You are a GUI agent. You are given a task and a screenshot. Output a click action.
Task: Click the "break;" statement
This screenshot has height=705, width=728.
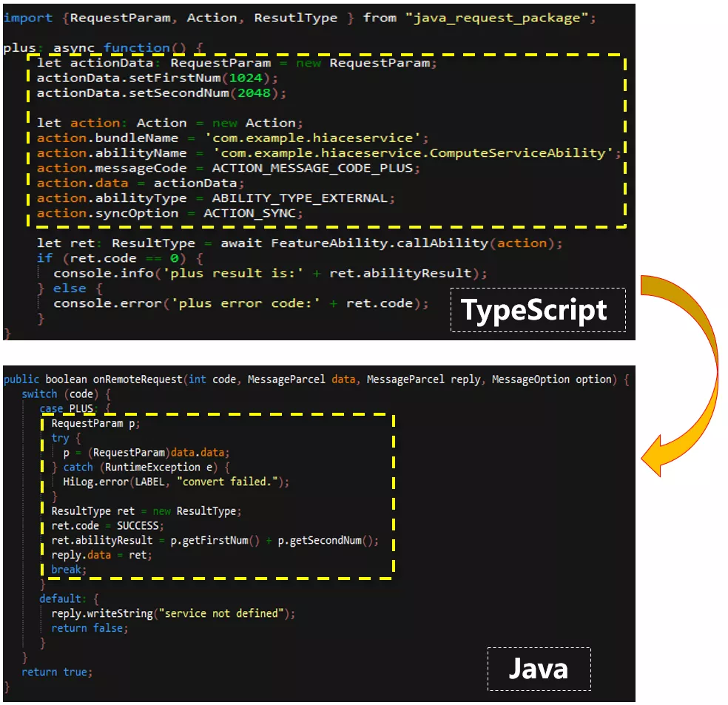[x=69, y=570]
